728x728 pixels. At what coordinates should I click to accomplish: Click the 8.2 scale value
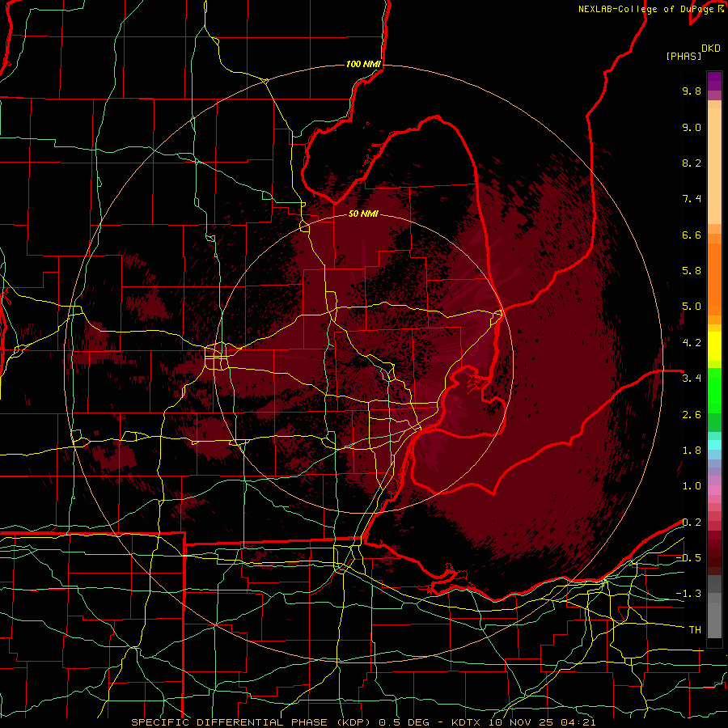[x=692, y=163]
